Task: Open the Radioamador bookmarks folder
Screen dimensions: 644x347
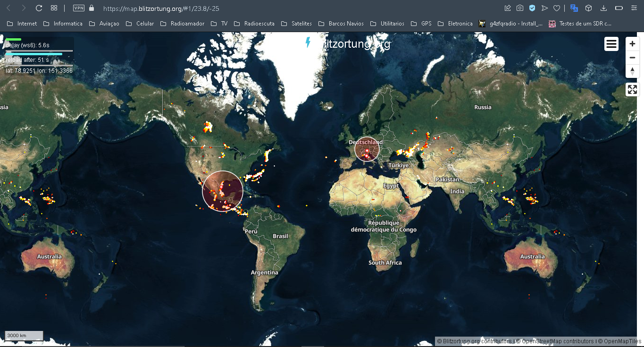Action: [x=183, y=24]
